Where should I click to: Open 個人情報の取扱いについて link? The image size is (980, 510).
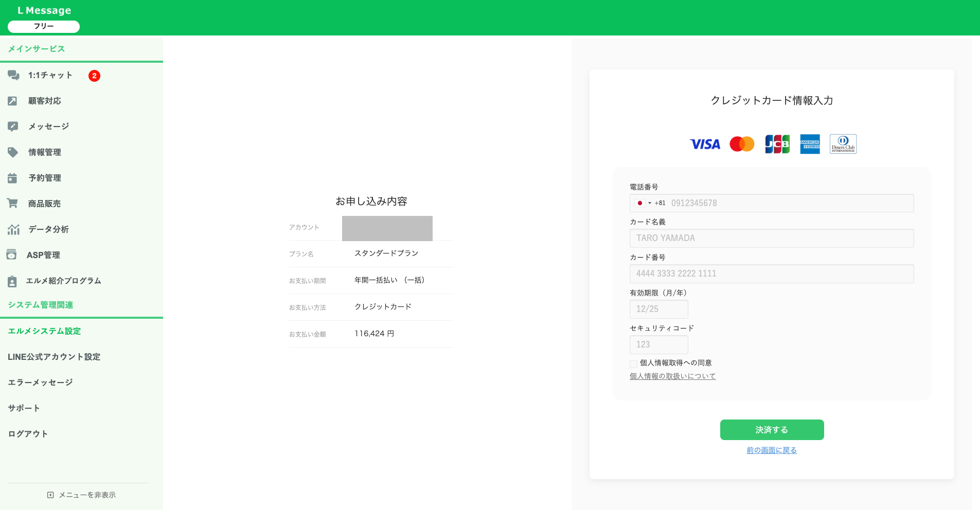[672, 376]
